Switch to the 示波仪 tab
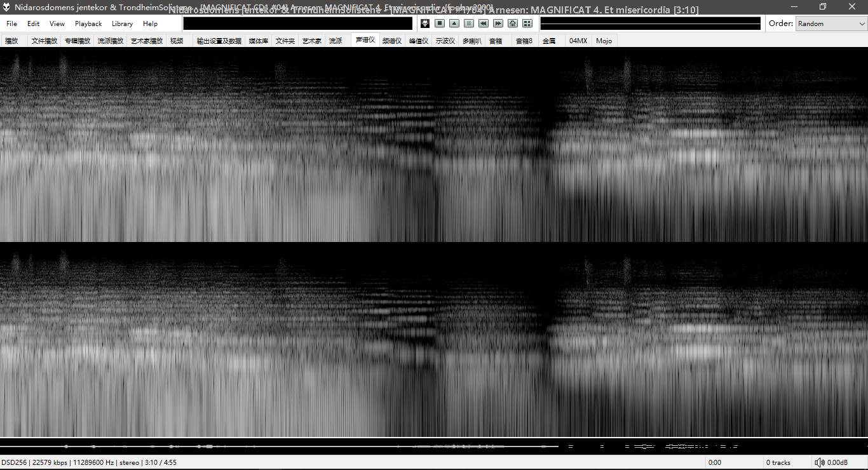Image resolution: width=868 pixels, height=470 pixels. pyautogui.click(x=445, y=41)
